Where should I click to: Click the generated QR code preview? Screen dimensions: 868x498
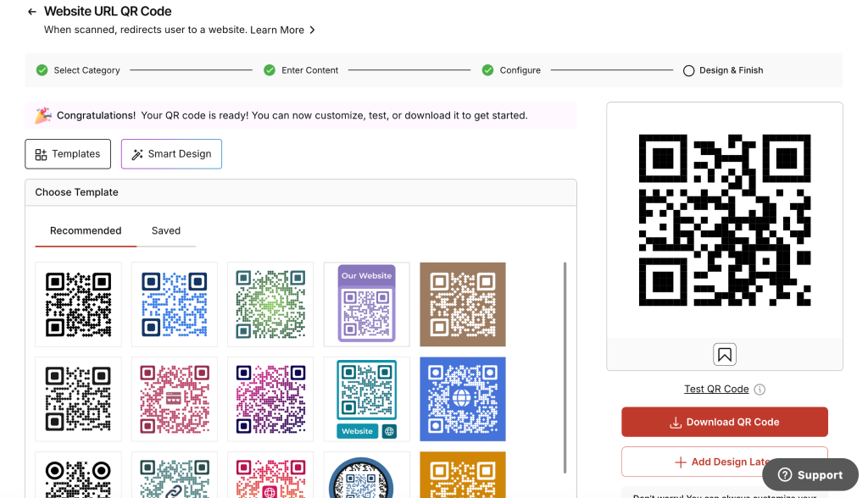[x=725, y=220]
